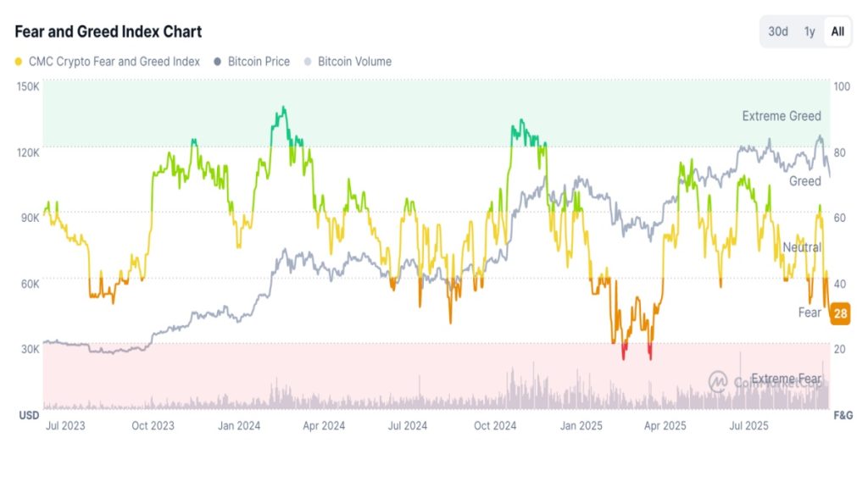
Task: Select the Oct 2024 x-axis date label
Action: pos(495,426)
